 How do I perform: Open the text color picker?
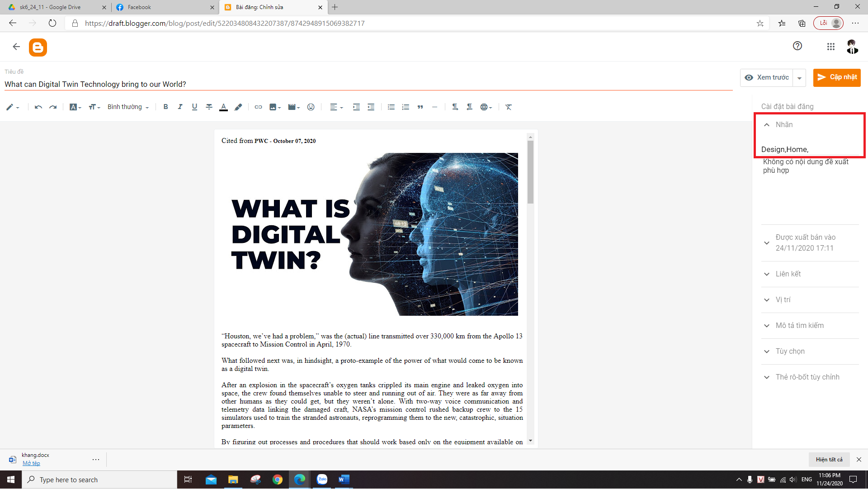tap(223, 107)
